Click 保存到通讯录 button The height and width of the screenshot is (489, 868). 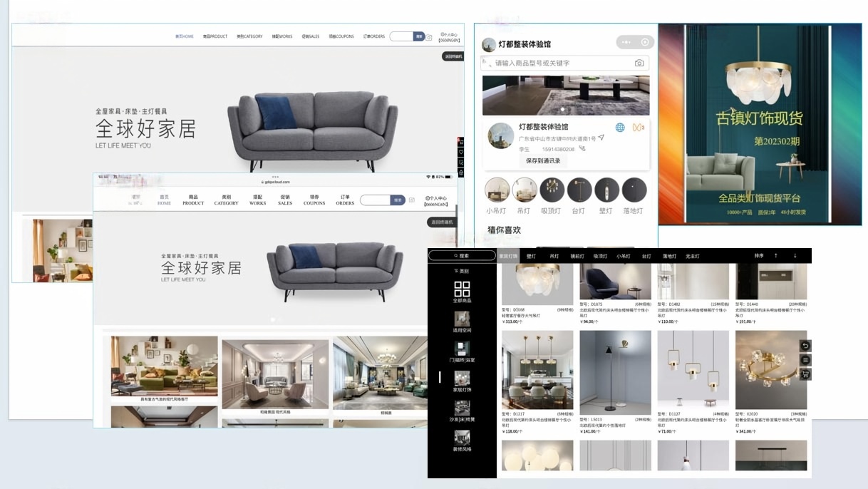pyautogui.click(x=543, y=161)
